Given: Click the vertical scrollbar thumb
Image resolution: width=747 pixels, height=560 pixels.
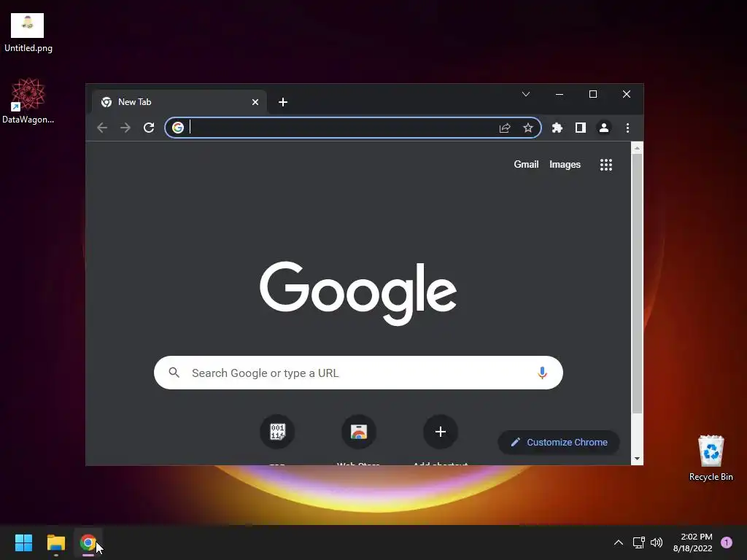Looking at the screenshot, I should click(637, 284).
